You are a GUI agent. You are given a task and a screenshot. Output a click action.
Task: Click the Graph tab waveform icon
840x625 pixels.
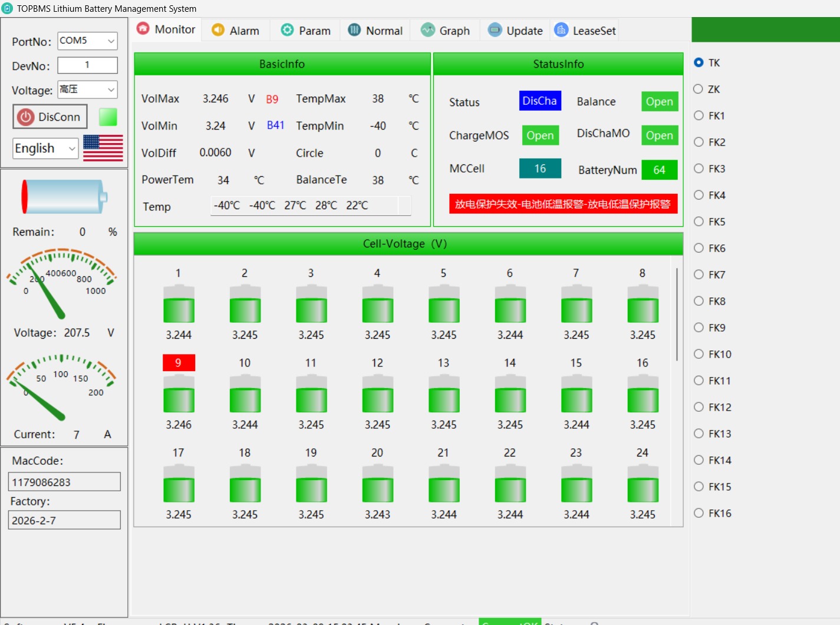pyautogui.click(x=428, y=30)
